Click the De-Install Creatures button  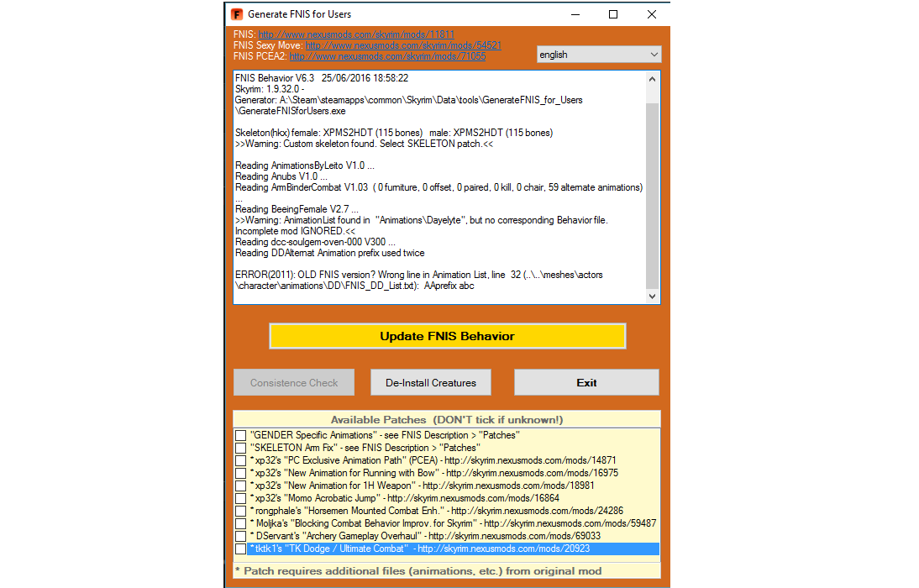(431, 382)
